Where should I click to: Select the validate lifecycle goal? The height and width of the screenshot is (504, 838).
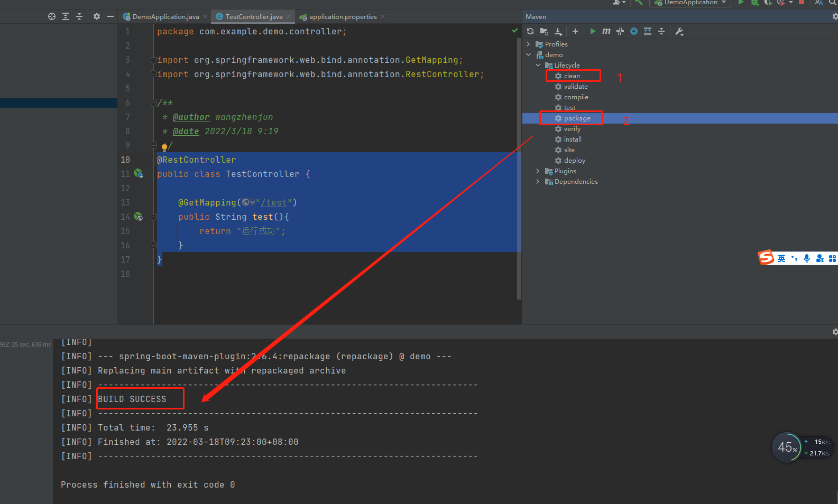[575, 87]
